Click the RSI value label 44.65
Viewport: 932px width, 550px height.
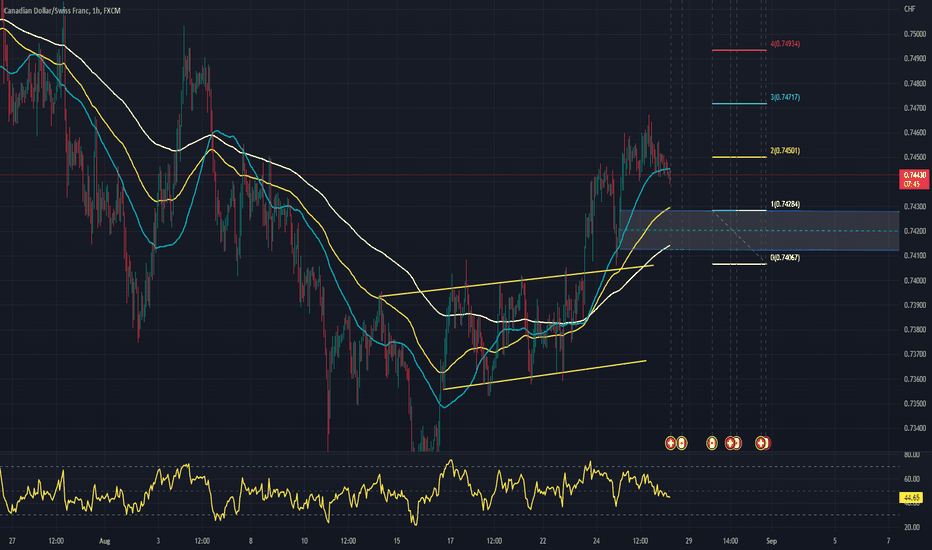(x=912, y=497)
